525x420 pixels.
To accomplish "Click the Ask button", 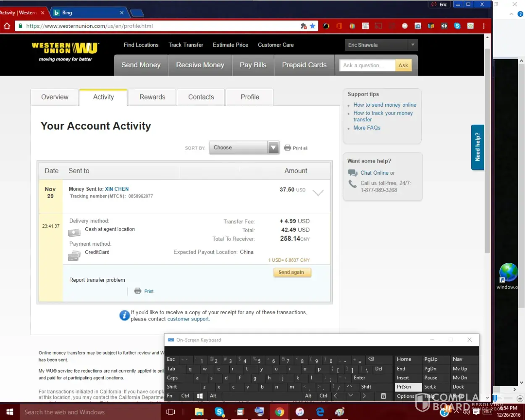I will point(403,65).
